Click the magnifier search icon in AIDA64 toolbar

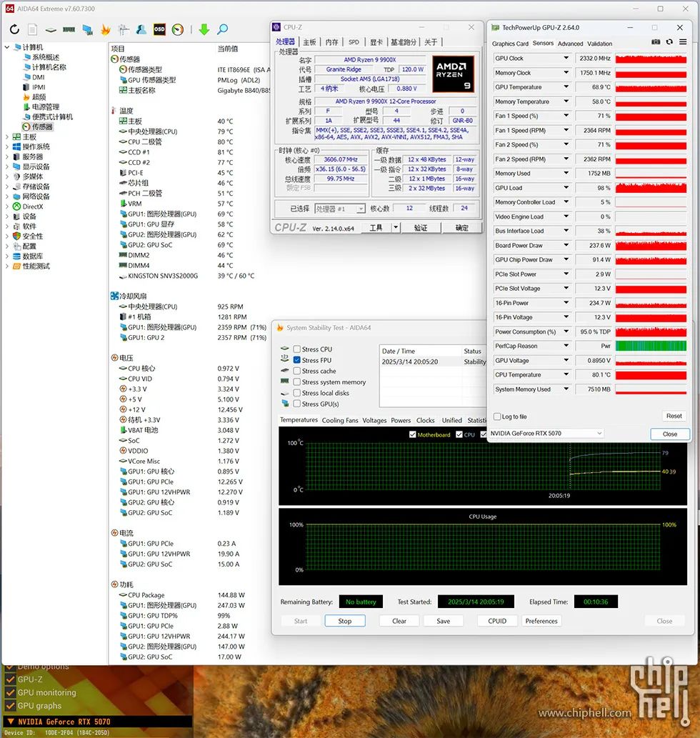[x=223, y=30]
